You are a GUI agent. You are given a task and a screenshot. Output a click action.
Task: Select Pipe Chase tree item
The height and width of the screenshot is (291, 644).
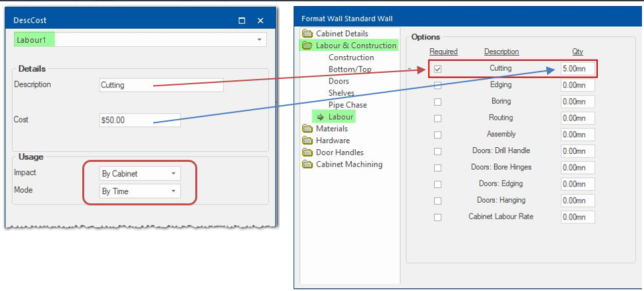click(x=347, y=105)
